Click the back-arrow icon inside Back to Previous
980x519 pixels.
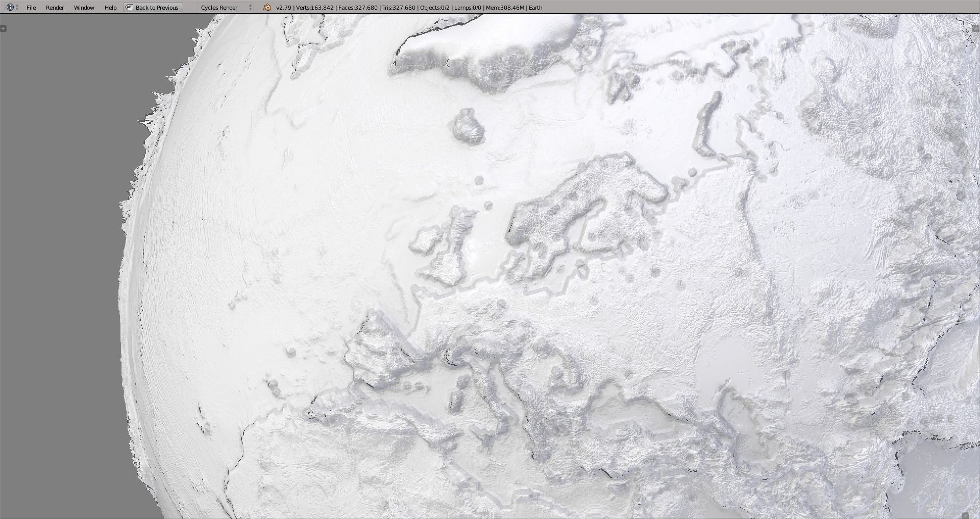tap(129, 7)
